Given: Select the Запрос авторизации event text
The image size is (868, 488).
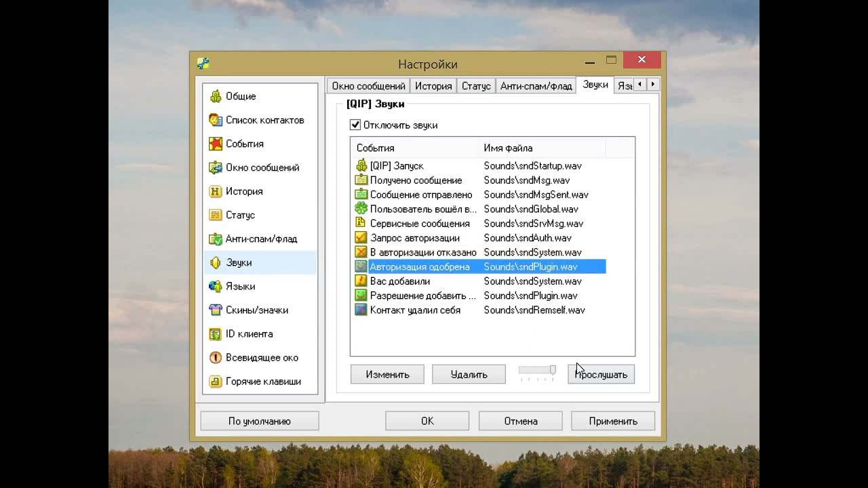Looking at the screenshot, I should 415,238.
